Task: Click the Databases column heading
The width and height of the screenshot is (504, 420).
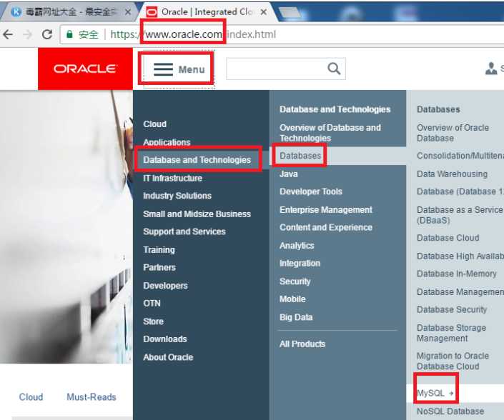Action: click(438, 109)
